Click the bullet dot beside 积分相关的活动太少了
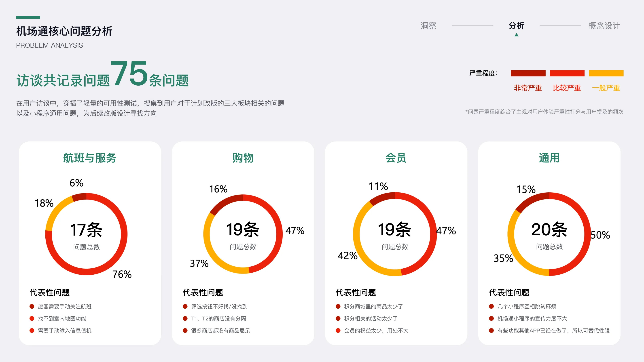The height and width of the screenshot is (362, 644). (338, 318)
